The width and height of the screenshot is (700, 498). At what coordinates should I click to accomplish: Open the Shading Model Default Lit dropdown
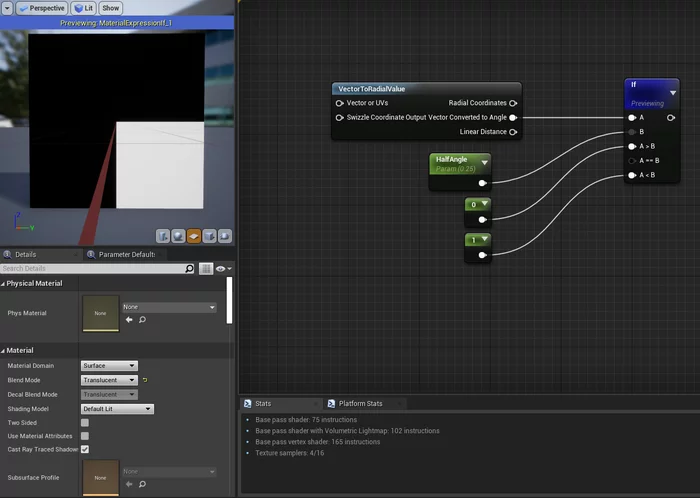[117, 409]
